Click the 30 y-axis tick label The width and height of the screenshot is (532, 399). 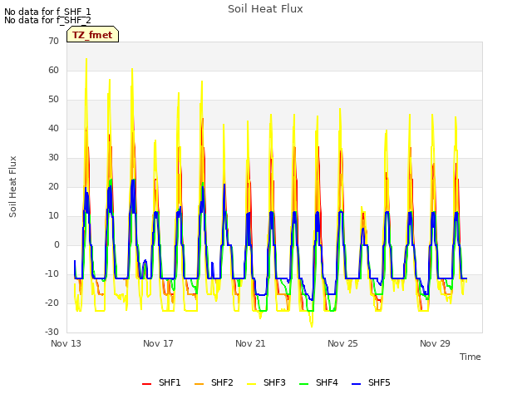click(53, 157)
